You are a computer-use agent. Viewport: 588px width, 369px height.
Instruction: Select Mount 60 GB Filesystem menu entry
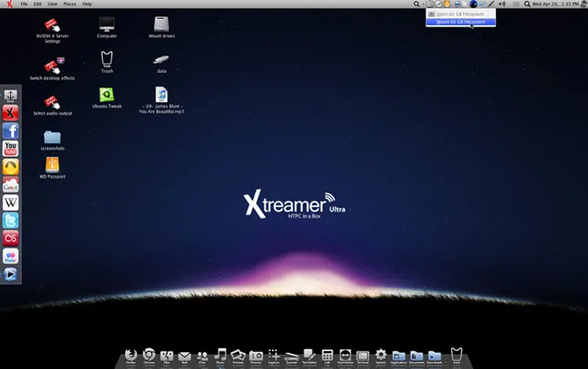pyautogui.click(x=461, y=22)
